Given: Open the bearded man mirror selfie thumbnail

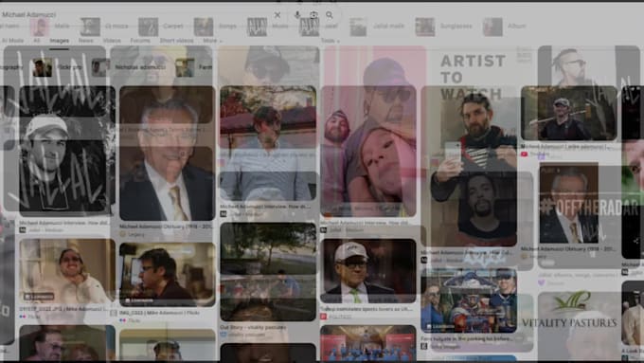Looking at the screenshot, I should click(469, 167).
